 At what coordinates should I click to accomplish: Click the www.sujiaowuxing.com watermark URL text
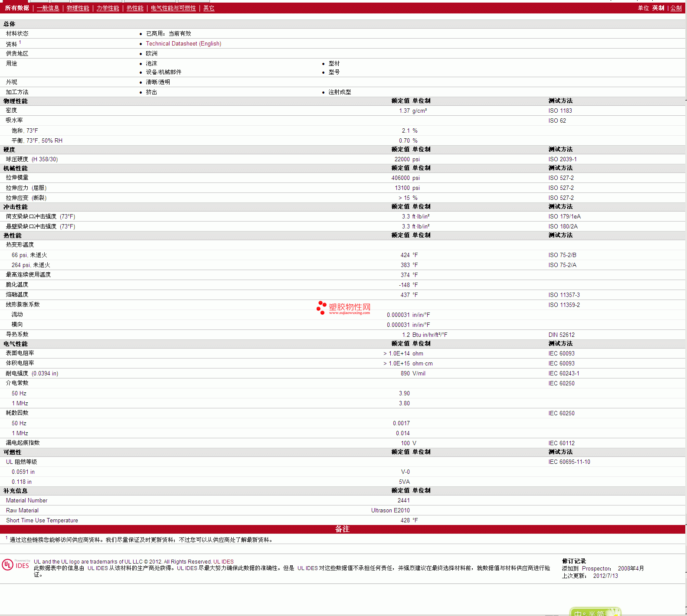click(x=349, y=313)
